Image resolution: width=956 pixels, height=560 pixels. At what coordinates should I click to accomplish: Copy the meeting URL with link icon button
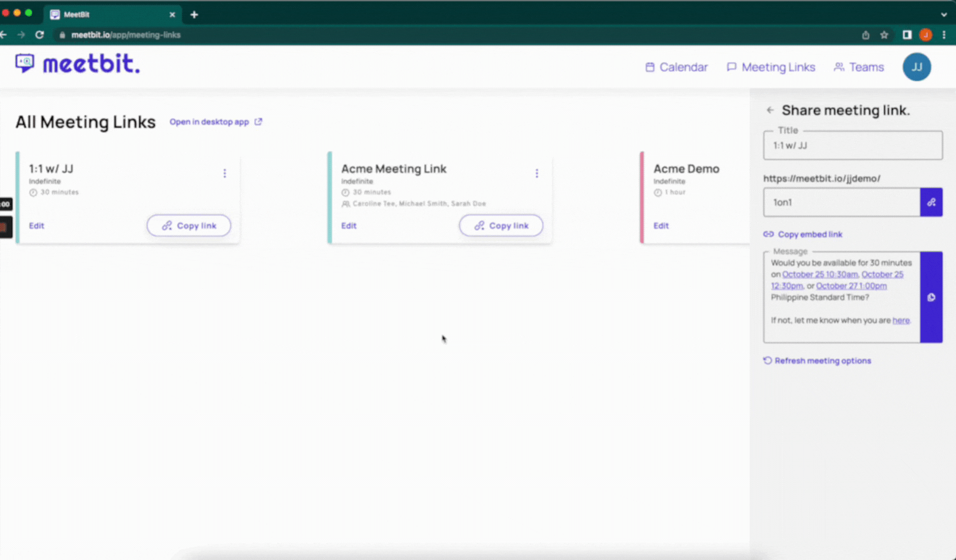click(932, 202)
